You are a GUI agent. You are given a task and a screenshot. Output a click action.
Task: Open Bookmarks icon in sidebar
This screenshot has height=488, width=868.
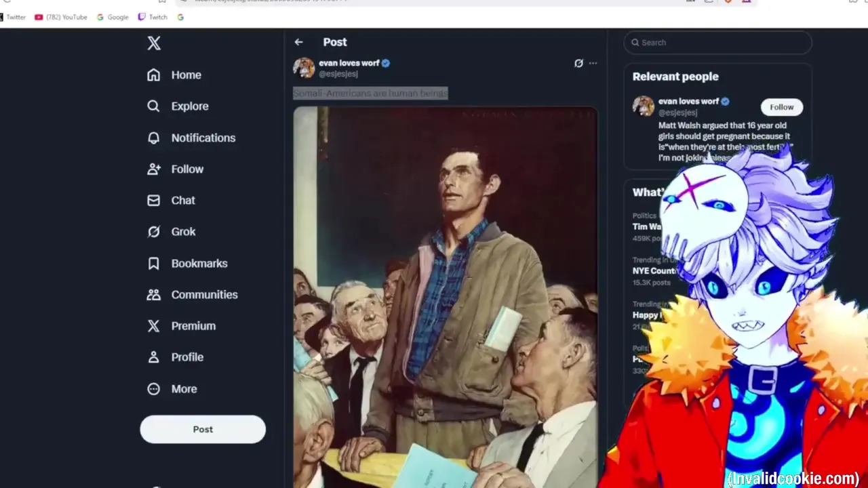click(x=154, y=263)
